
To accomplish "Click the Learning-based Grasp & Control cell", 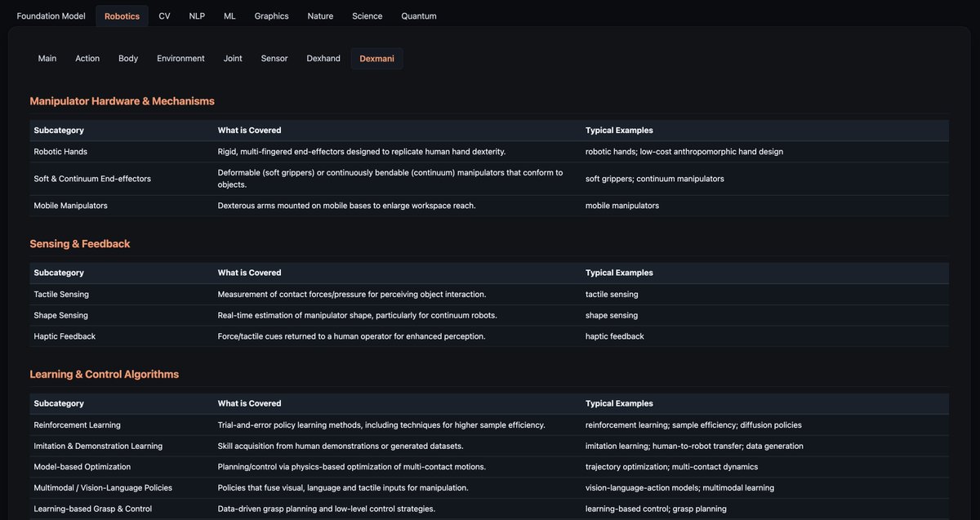I will click(x=92, y=509).
